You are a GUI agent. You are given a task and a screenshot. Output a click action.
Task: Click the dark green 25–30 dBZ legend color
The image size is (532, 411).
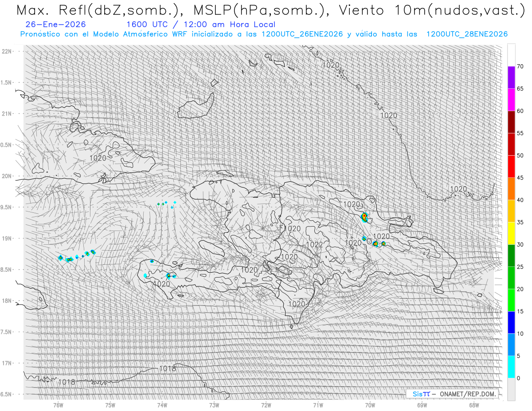511,255
